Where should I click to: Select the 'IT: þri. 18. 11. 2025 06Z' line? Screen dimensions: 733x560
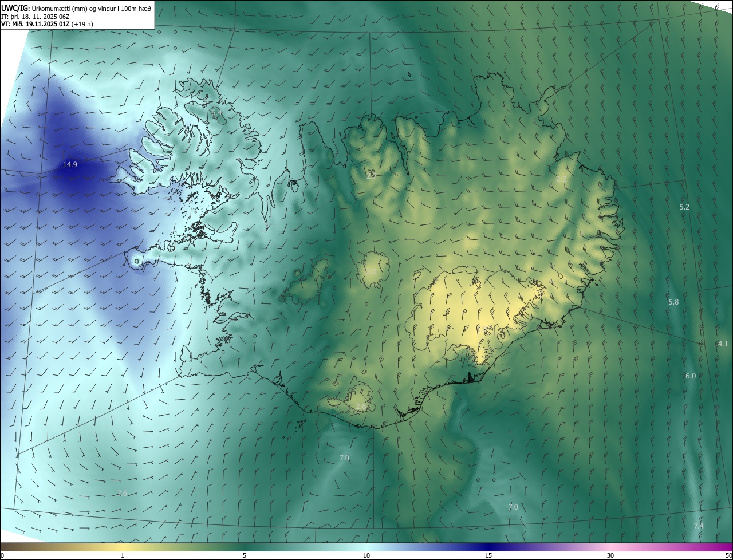pyautogui.click(x=36, y=16)
